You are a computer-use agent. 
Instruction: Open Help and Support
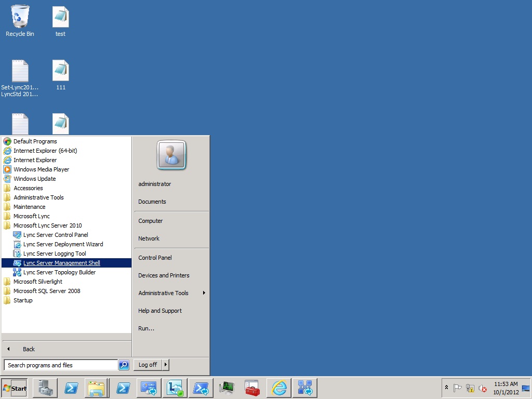159,311
